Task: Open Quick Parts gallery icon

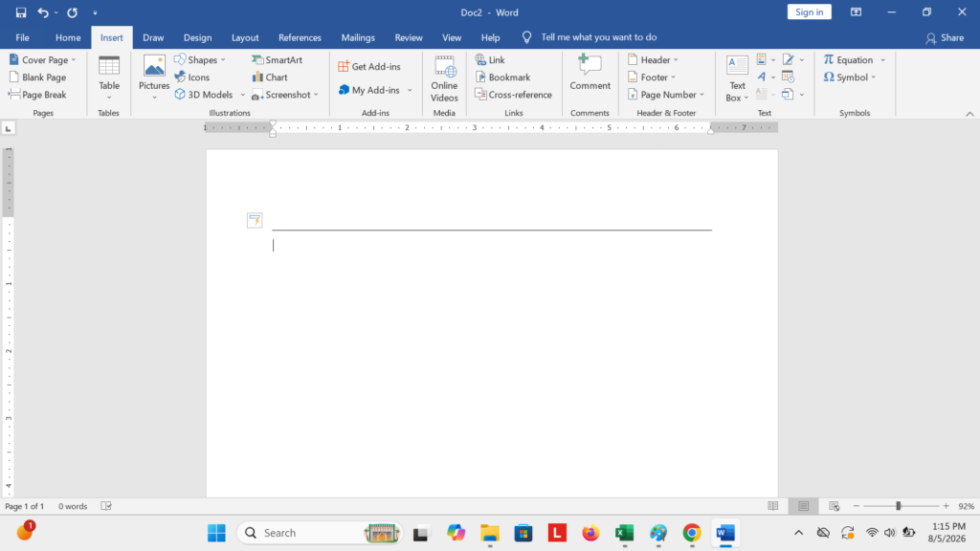Action: click(761, 60)
